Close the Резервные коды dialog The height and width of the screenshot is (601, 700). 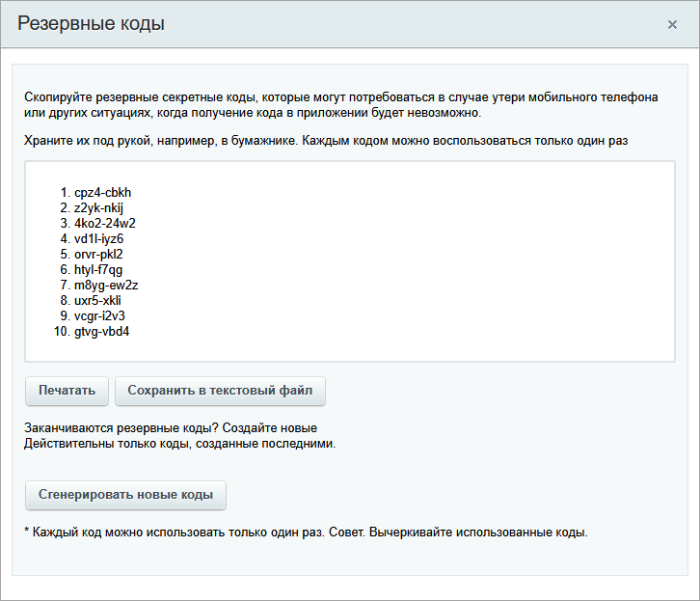coord(672,24)
